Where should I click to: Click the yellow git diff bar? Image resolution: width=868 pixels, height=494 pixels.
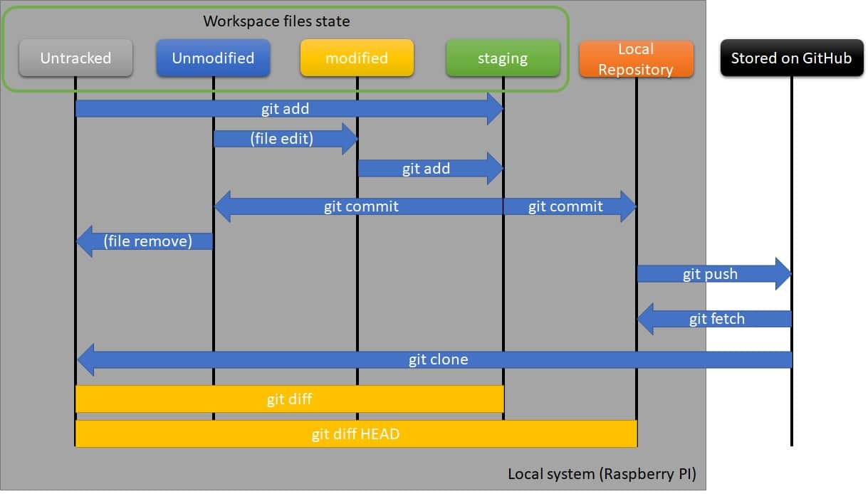click(288, 399)
